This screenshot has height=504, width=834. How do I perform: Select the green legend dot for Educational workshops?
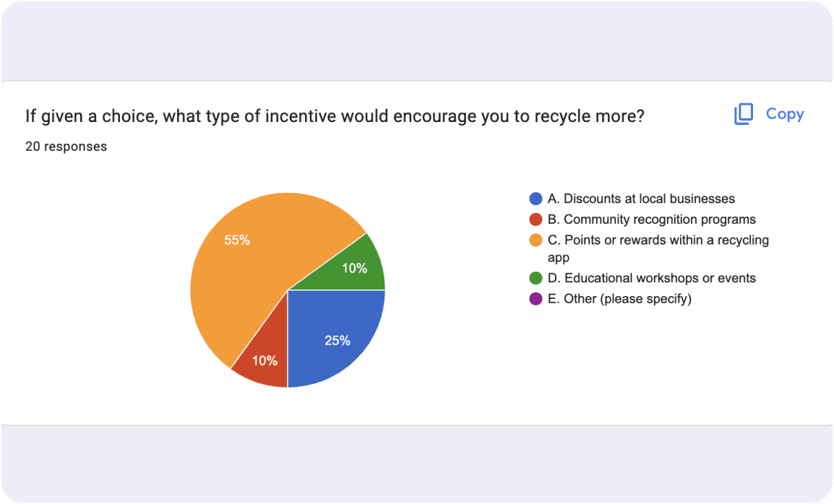click(x=536, y=278)
